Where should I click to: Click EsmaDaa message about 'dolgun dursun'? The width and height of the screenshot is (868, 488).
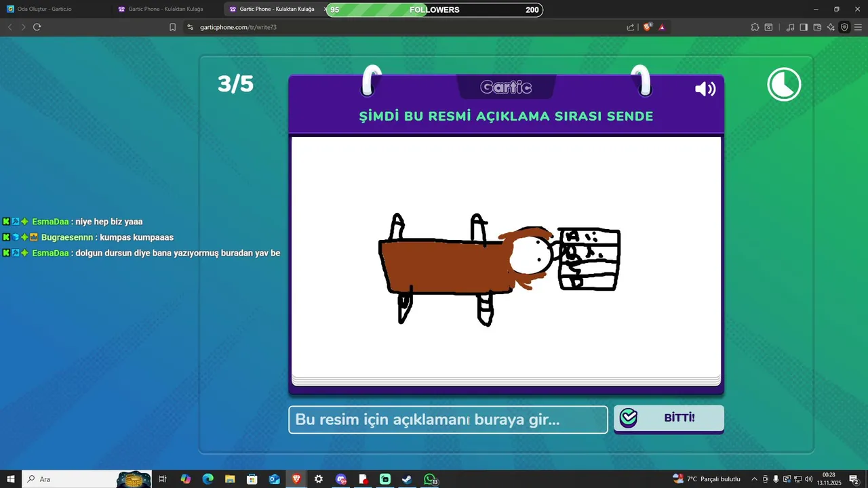(178, 253)
